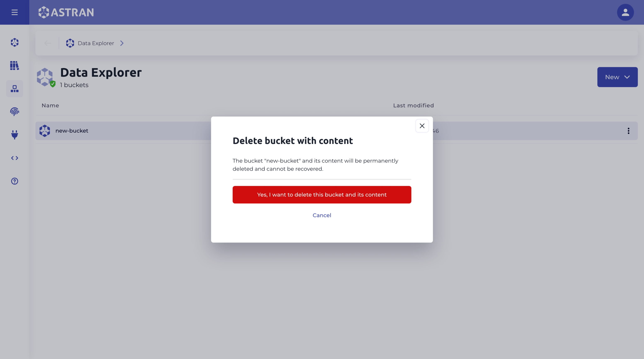This screenshot has width=644, height=359.
Task: Click the Data Explorer cube icon
Action: [x=69, y=43]
